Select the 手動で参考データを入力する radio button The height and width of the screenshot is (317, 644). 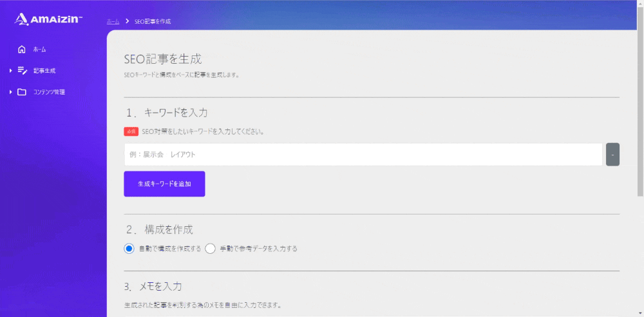click(x=210, y=249)
